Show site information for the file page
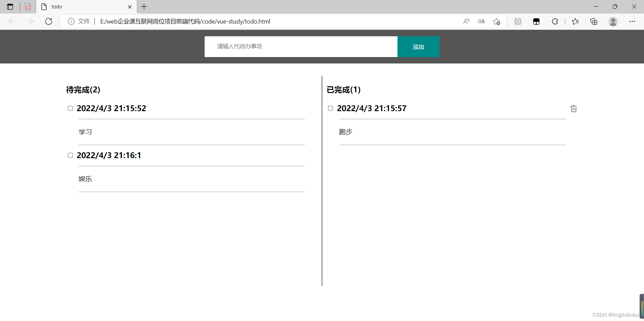 tap(71, 21)
